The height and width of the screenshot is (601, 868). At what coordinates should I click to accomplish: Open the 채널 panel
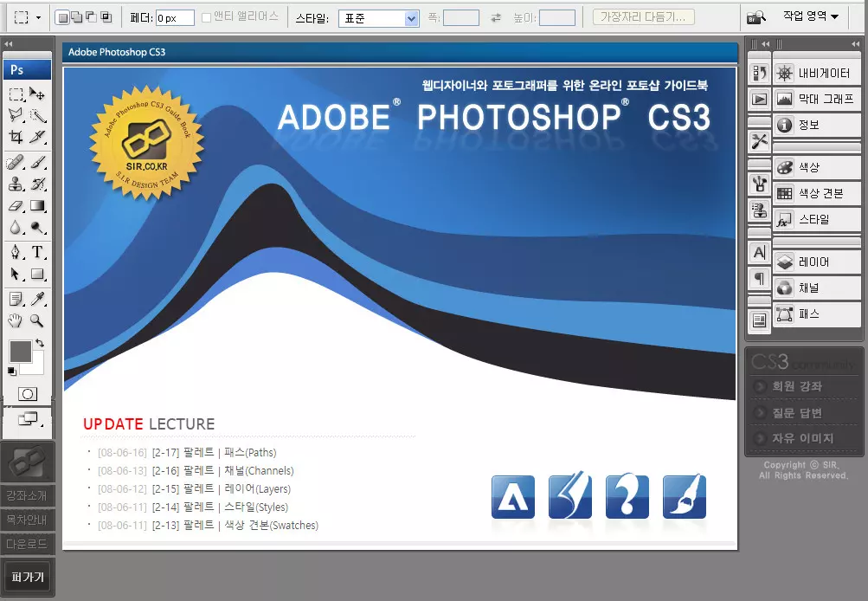(x=817, y=288)
